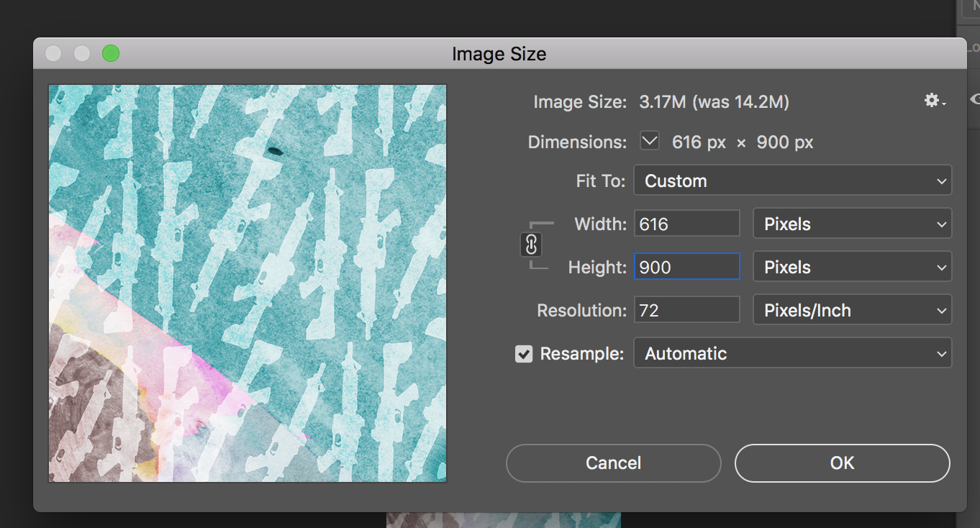The width and height of the screenshot is (980, 528).
Task: Click into the Width field
Action: pyautogui.click(x=686, y=224)
